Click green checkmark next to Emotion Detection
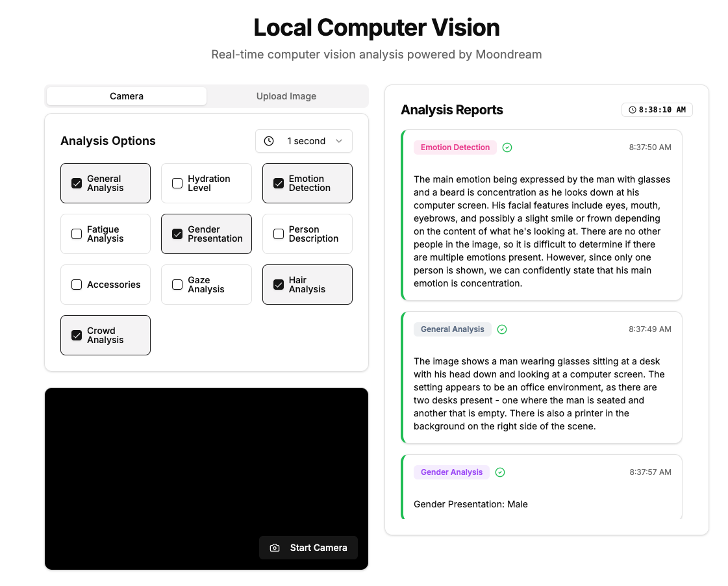This screenshot has width=728, height=586. [x=507, y=147]
